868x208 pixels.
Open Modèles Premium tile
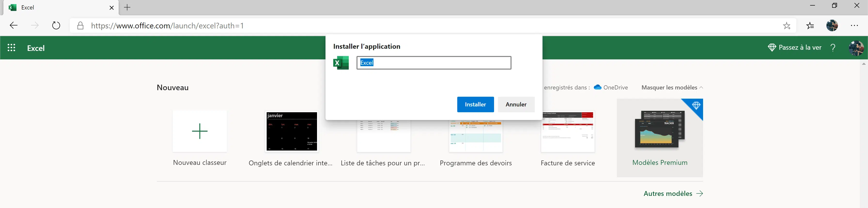(660, 137)
